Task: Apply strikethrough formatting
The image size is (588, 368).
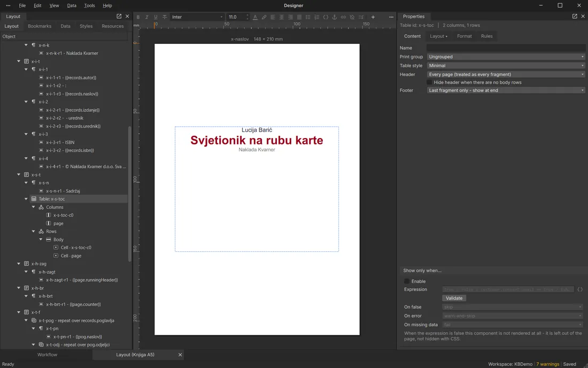Action: click(164, 17)
